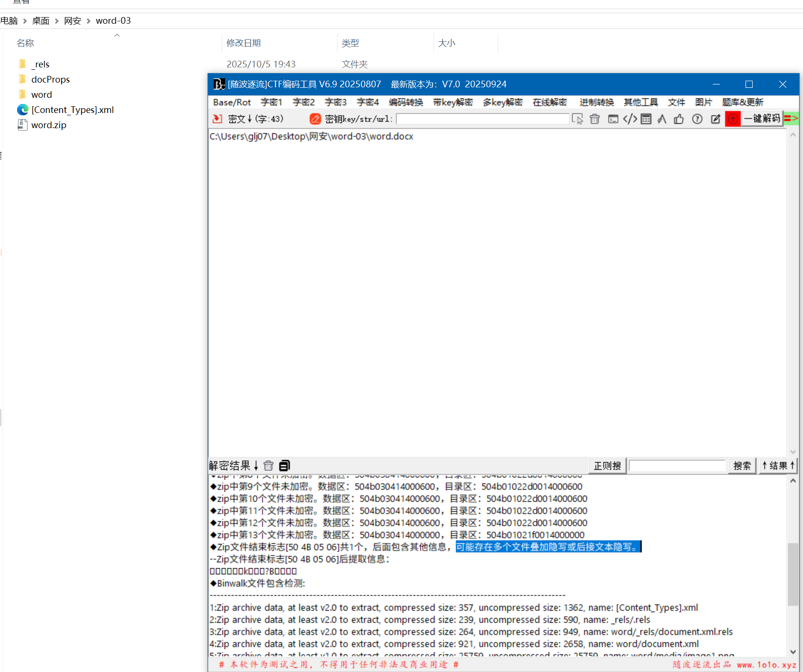Click the trash icon beside the key field

pos(595,119)
